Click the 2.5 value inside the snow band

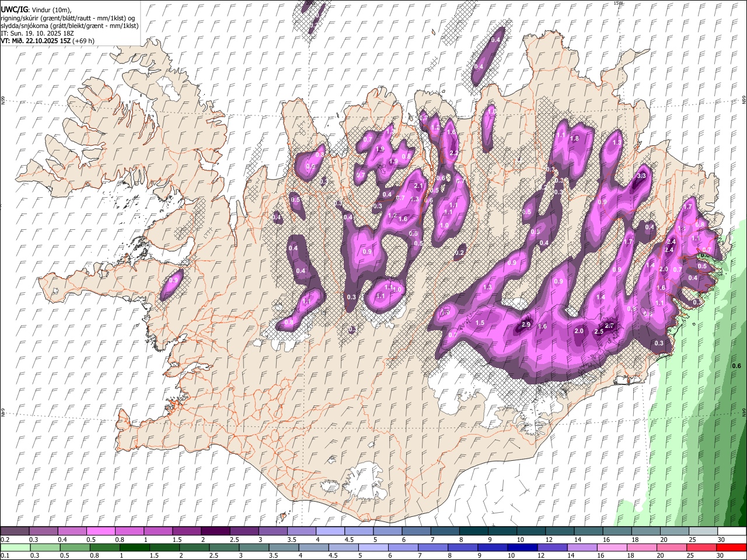pos(598,331)
